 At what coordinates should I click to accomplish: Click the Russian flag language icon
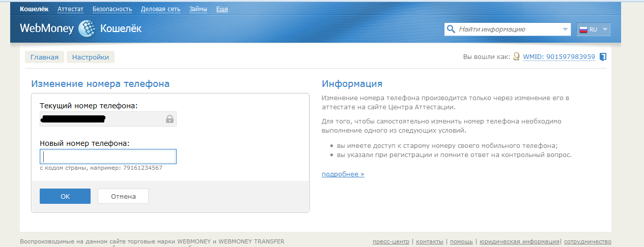click(x=583, y=29)
